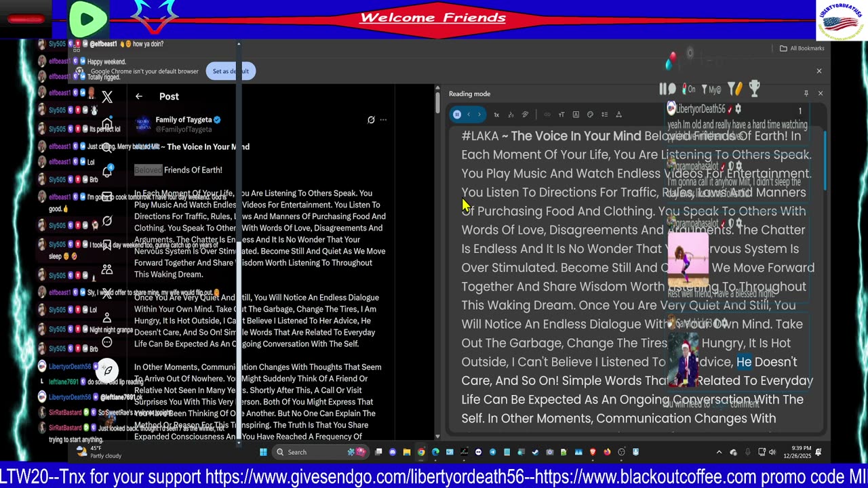
Task: Open color theme palette in reading mode
Action: [x=590, y=115]
